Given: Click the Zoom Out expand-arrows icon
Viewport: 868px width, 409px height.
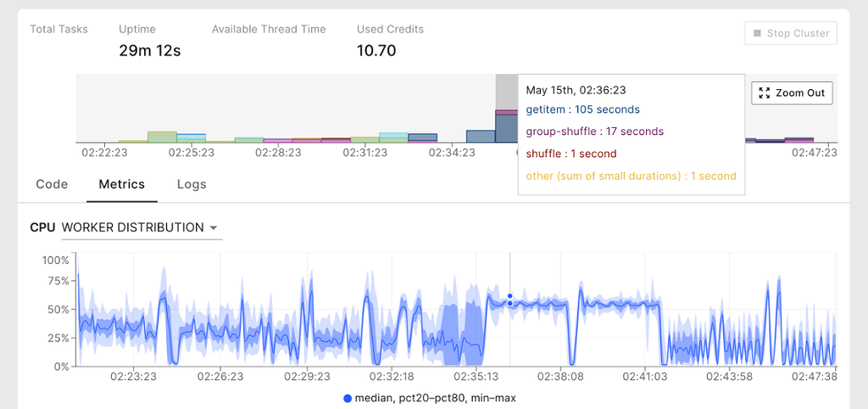Looking at the screenshot, I should (x=765, y=92).
